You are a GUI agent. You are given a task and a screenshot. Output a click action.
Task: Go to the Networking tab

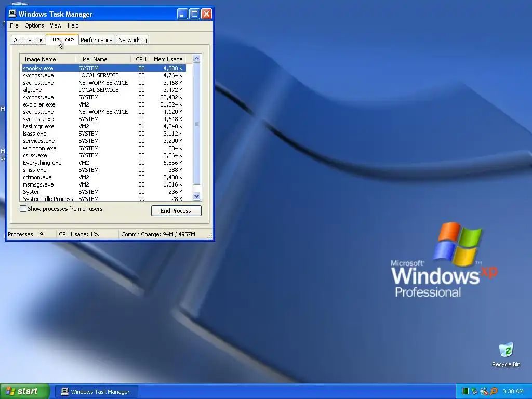[x=132, y=40]
